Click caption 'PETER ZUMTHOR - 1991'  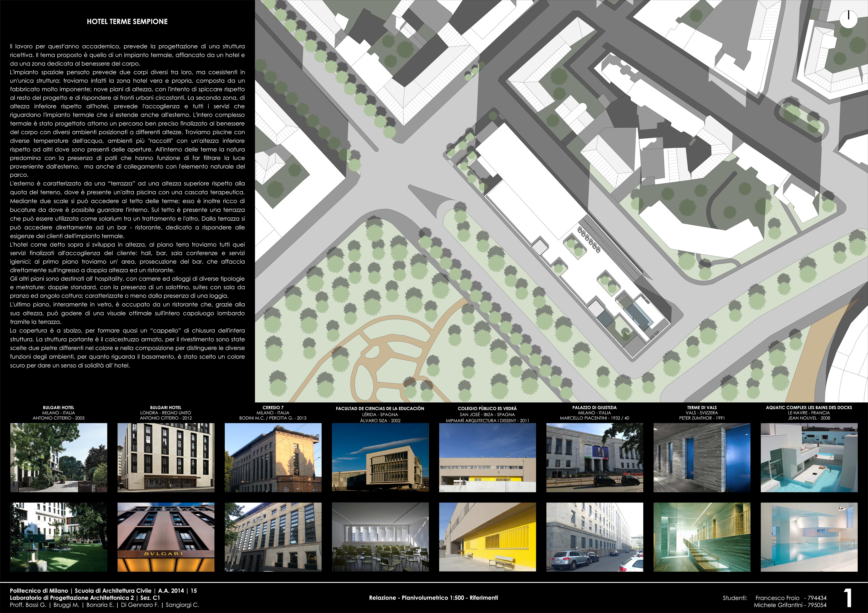click(x=702, y=418)
